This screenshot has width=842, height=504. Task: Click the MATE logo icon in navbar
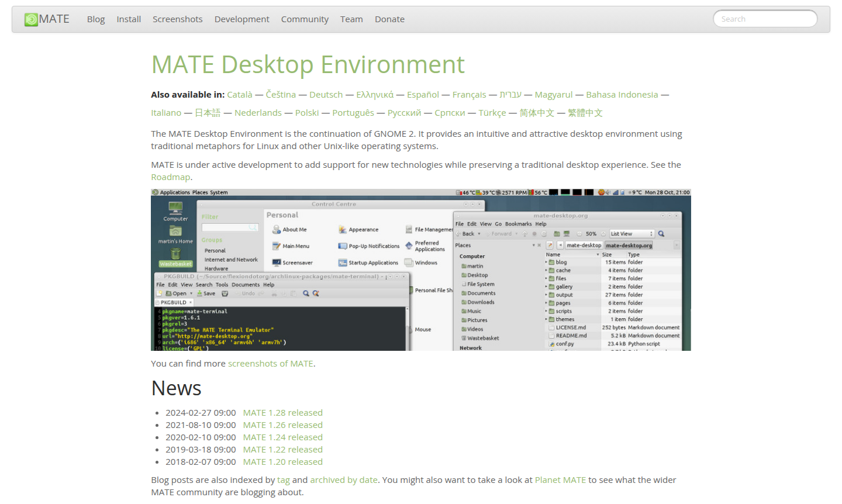tap(31, 19)
